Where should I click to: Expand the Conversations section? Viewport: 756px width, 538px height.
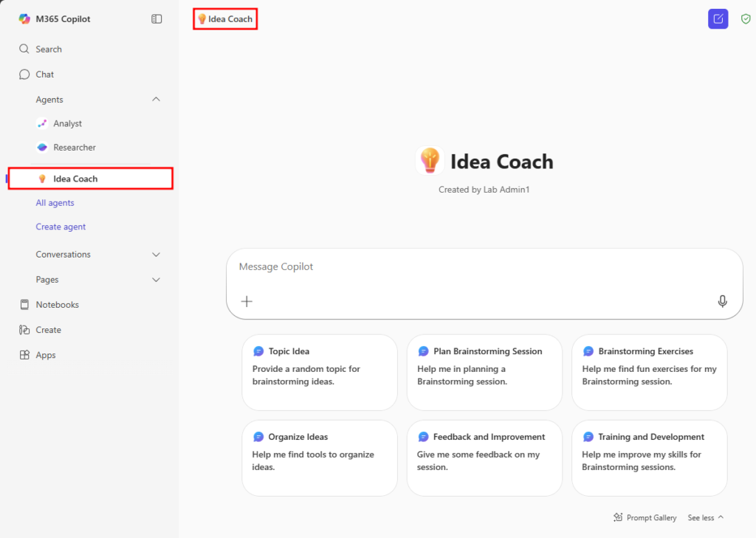pyautogui.click(x=156, y=255)
